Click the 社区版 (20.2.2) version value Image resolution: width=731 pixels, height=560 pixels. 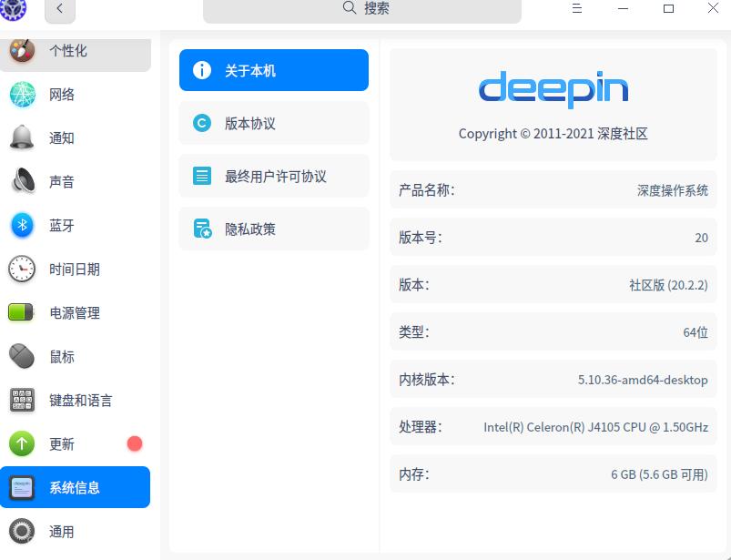[x=668, y=285]
